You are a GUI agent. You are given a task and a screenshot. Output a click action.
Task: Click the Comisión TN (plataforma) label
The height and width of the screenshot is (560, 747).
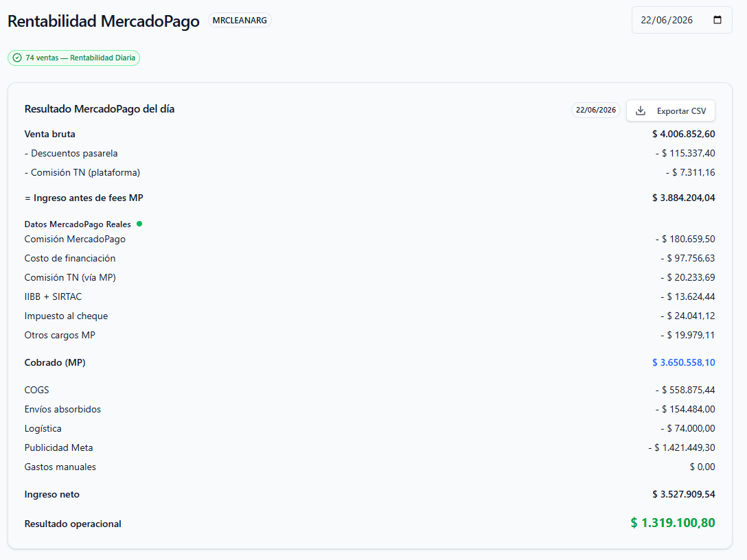pyautogui.click(x=82, y=172)
